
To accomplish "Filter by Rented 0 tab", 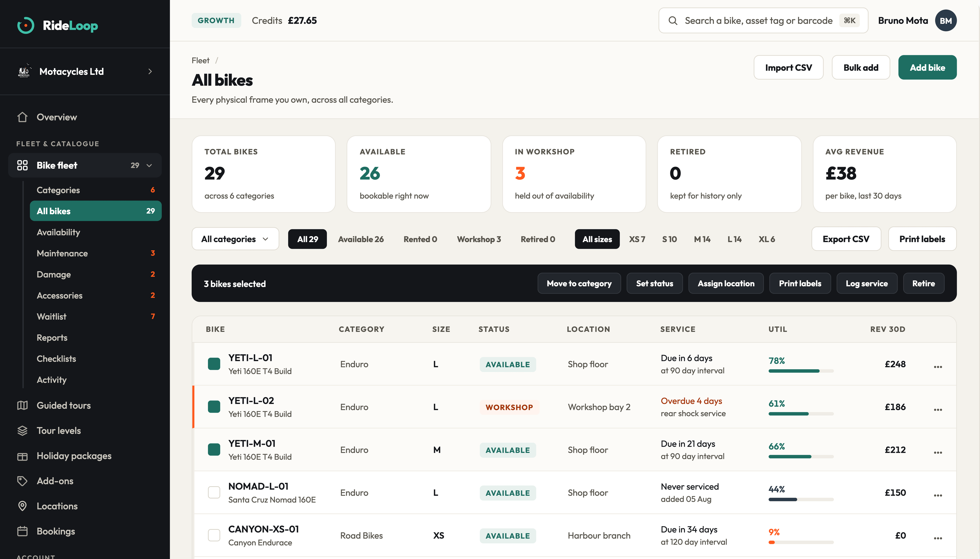I will click(420, 239).
